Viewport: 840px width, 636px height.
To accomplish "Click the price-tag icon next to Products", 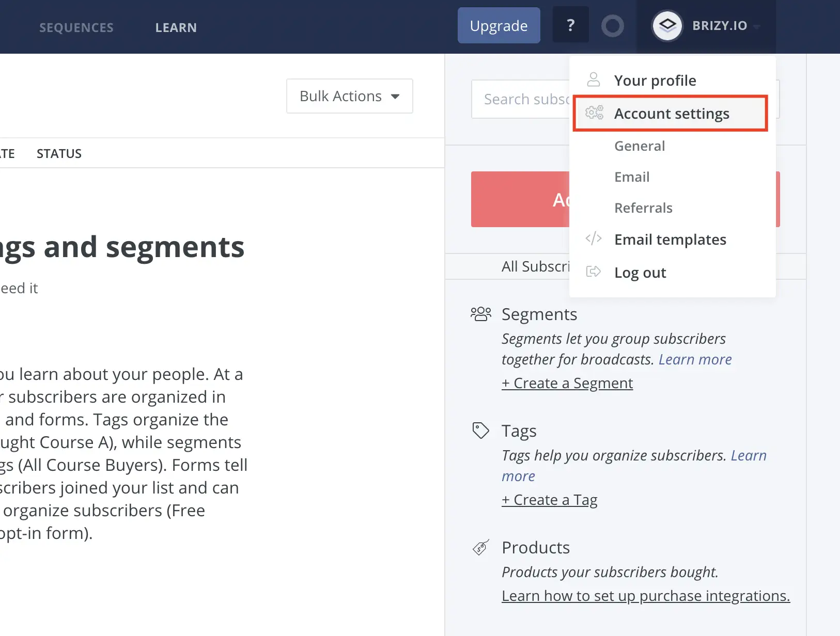I will tap(480, 547).
